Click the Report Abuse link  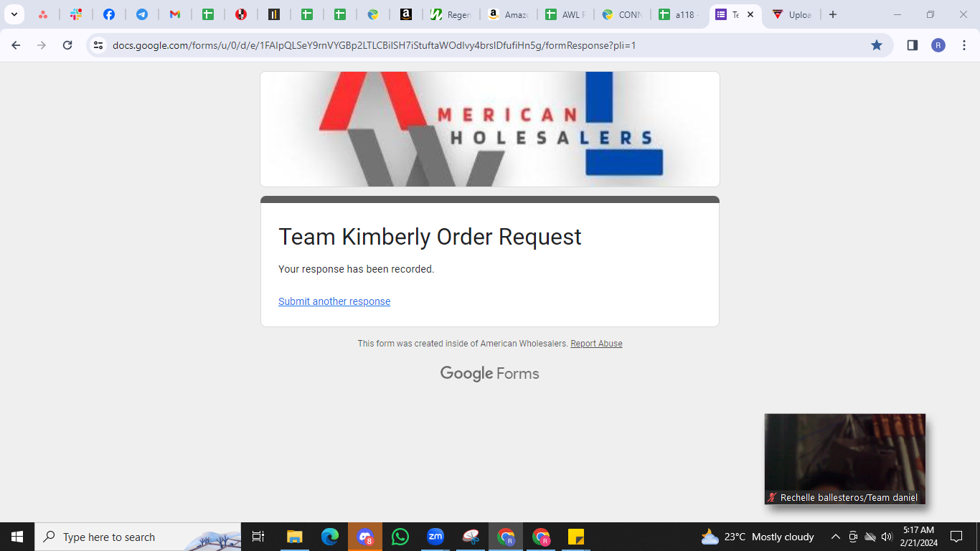596,344
